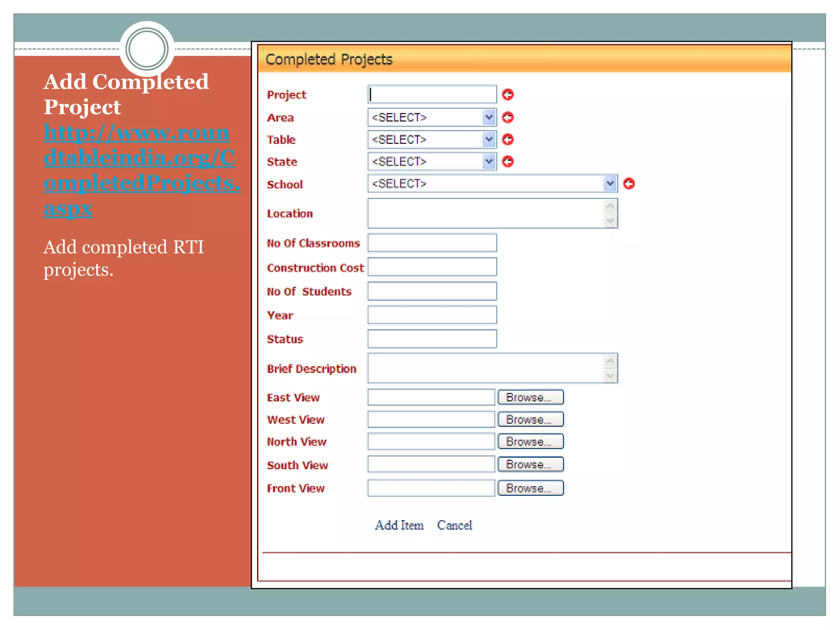The image size is (840, 630).
Task: Click the red arrow icon beside School dropdown
Action: tap(629, 184)
